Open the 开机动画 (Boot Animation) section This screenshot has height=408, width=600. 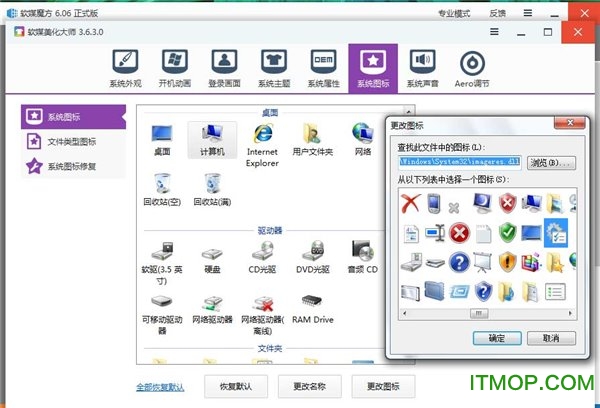coord(172,68)
